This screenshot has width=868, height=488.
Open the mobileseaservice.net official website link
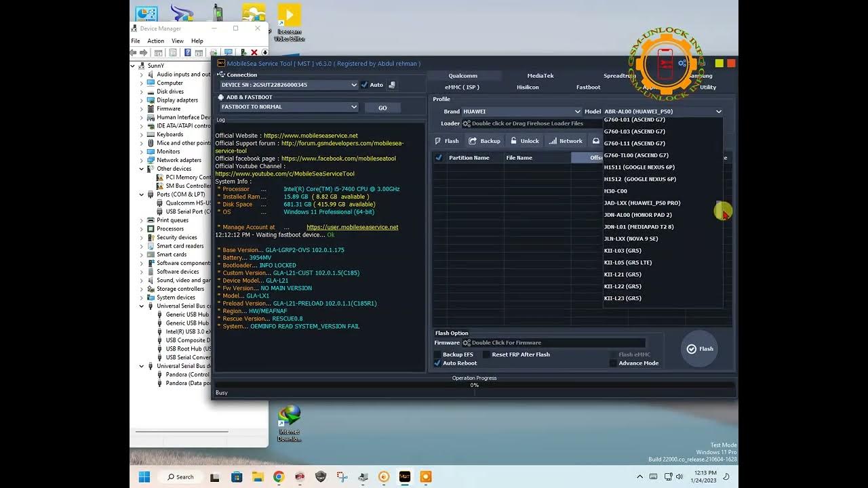click(x=311, y=136)
